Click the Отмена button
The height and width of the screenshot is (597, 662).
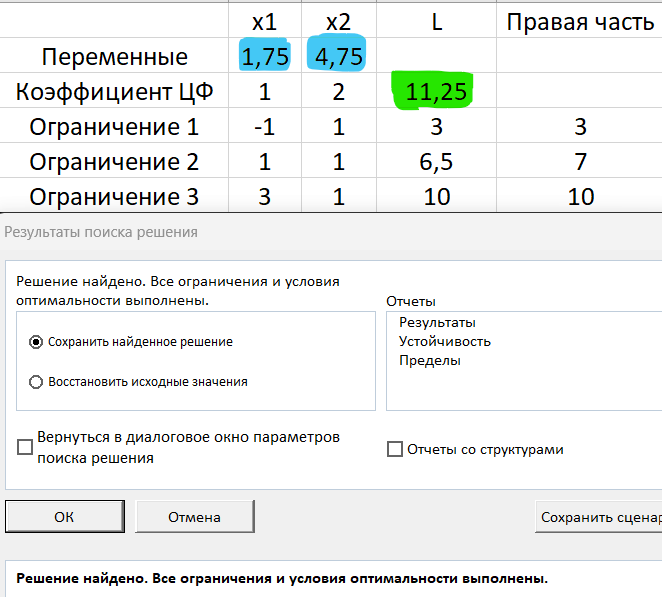click(195, 517)
